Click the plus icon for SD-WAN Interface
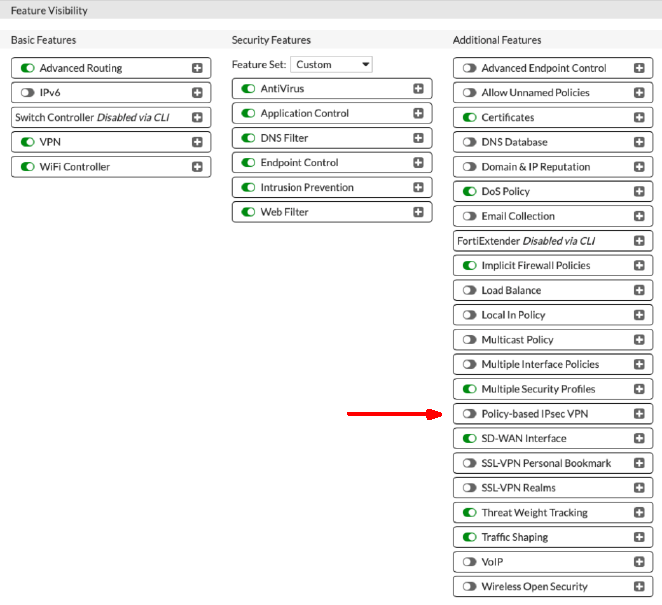Viewport: 662px width, 605px height. click(639, 439)
